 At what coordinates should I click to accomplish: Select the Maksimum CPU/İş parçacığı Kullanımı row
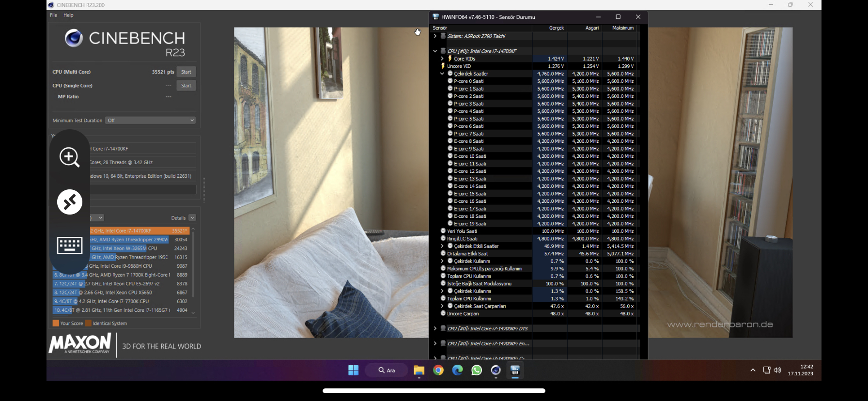click(534, 269)
